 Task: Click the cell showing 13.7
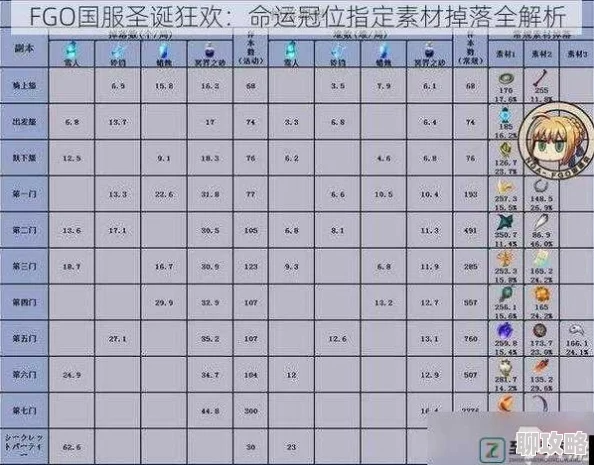tap(117, 122)
